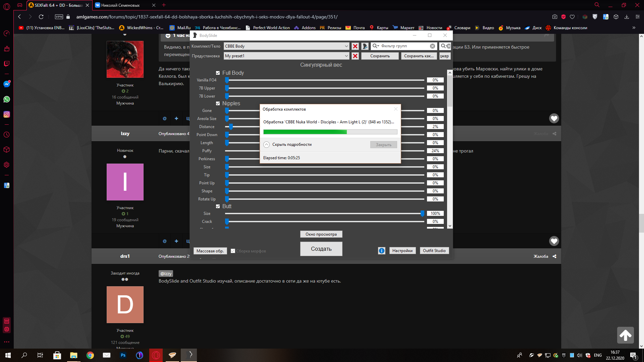The image size is (644, 362).
Task: Clear the group filter field
Action: 432,46
